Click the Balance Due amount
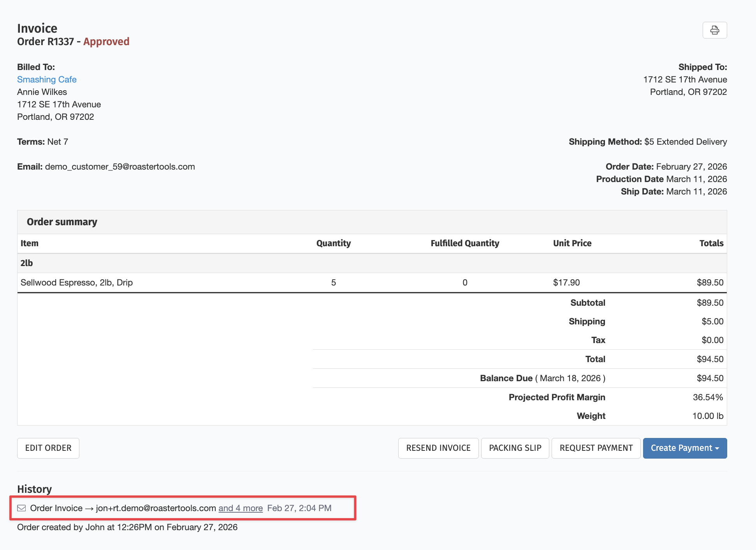Screen dimensions: 756x550 point(710,378)
